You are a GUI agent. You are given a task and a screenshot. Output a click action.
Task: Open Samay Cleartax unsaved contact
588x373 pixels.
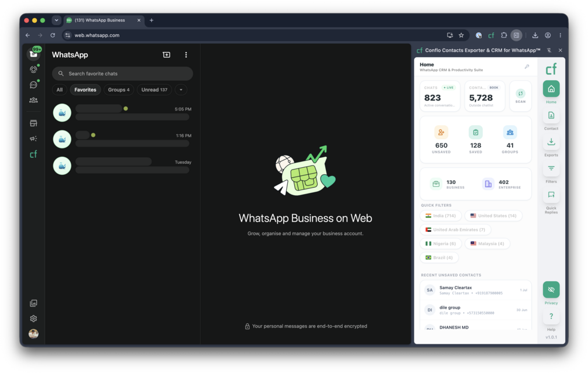[476, 290]
